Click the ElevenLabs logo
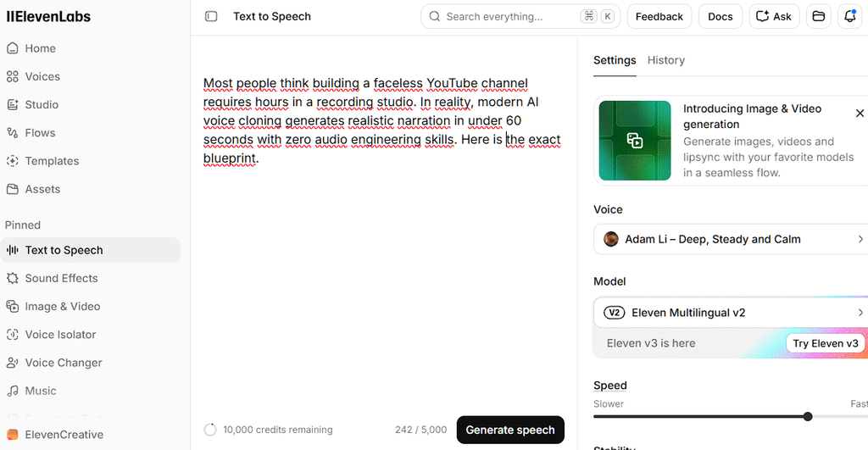Viewport: 868px width, 450px height. tap(48, 17)
